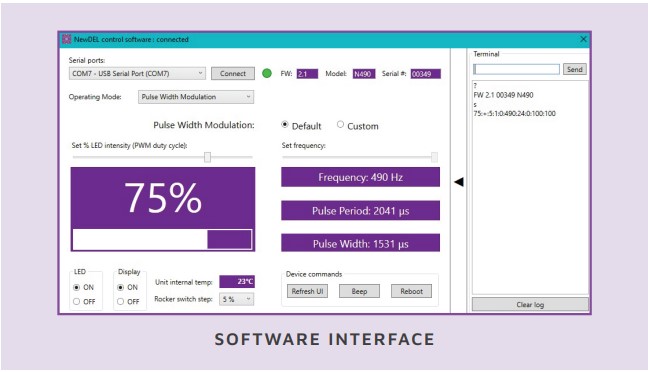Expand the Operating Mode dropdown
Viewport: 648px width, 372px height.
click(x=196, y=97)
